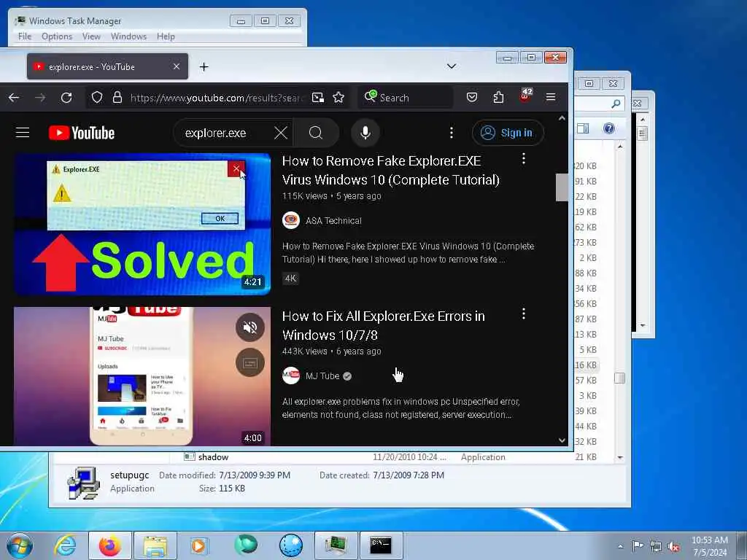The image size is (747, 560).
Task: Click the muted volume tray icon
Action: [673, 546]
